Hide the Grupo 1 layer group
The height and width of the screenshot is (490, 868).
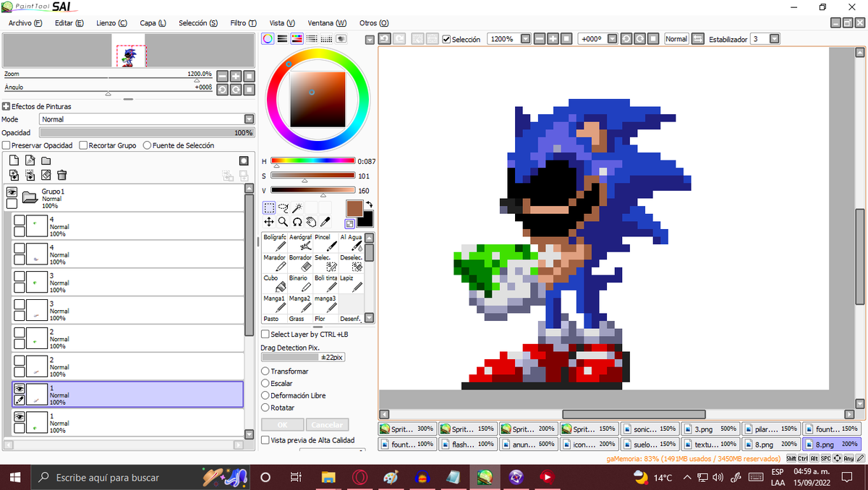pos(12,192)
